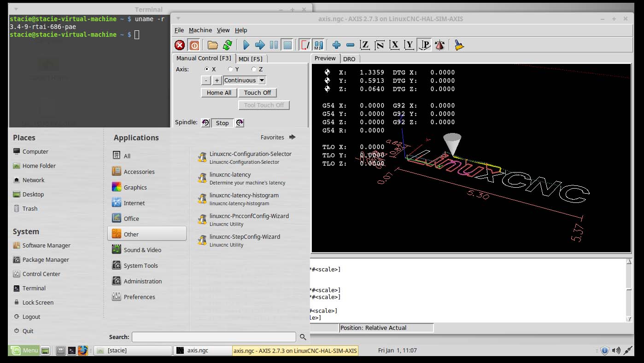The width and height of the screenshot is (644, 363).
Task: Open the Help menu in AXIS
Action: (x=241, y=30)
